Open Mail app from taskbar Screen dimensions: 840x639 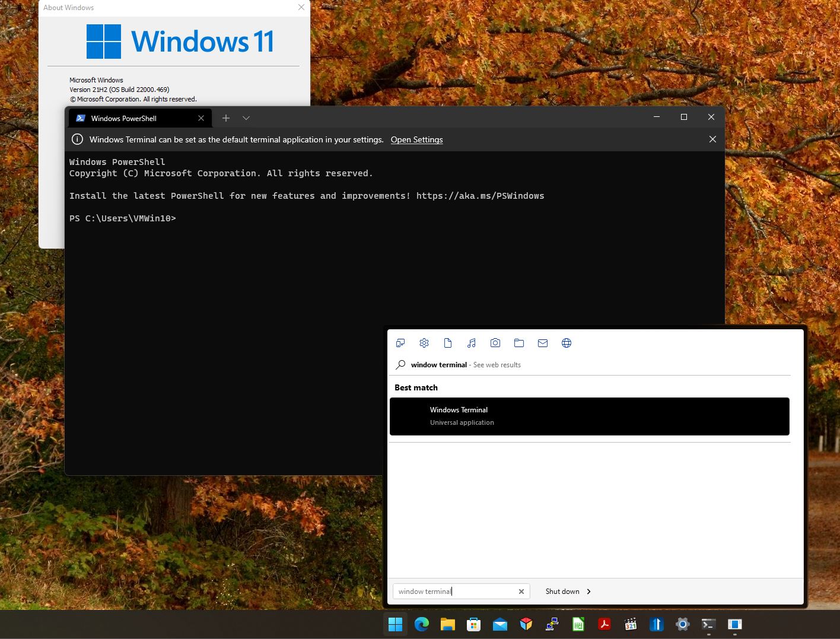coord(500,624)
